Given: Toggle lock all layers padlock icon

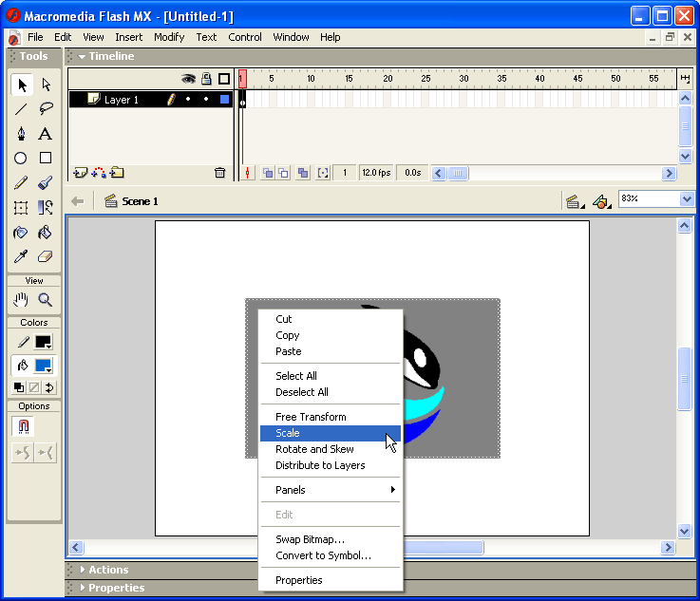Looking at the screenshot, I should [206, 79].
